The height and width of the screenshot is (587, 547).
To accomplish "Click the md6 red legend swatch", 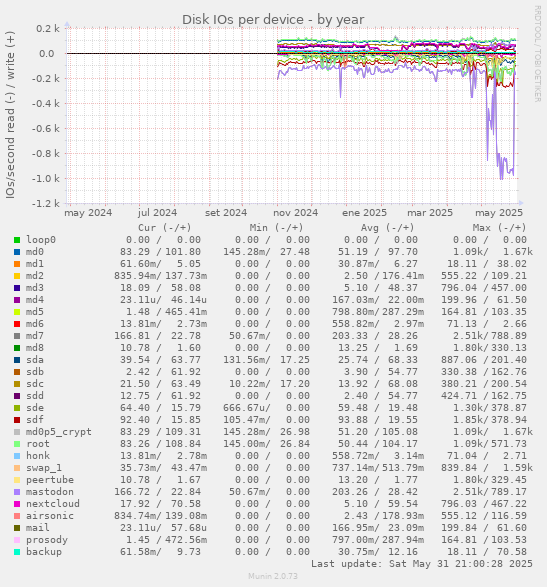I will (17, 324).
